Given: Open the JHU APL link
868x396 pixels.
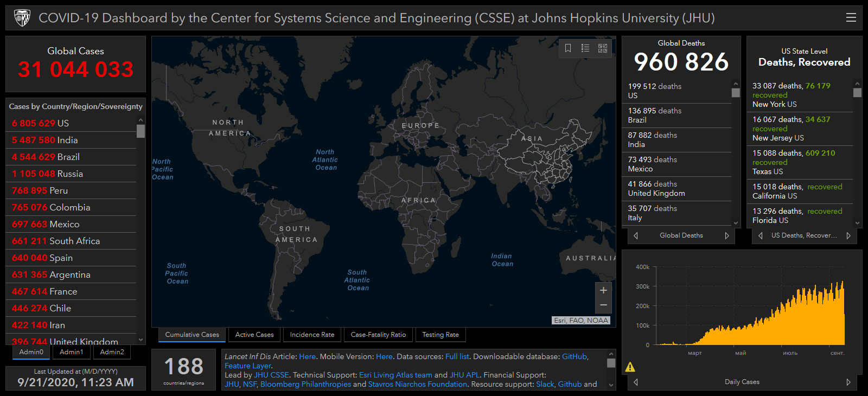Looking at the screenshot, I should [465, 375].
